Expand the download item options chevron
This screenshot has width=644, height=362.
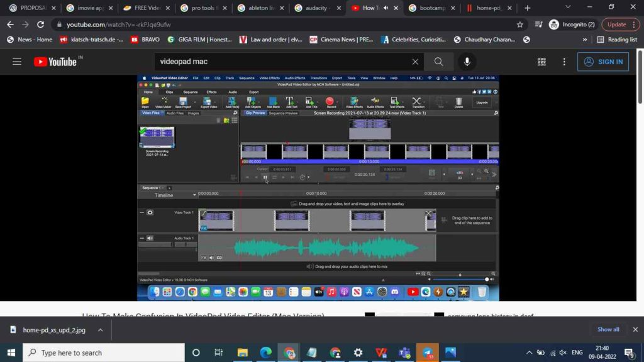click(100, 330)
